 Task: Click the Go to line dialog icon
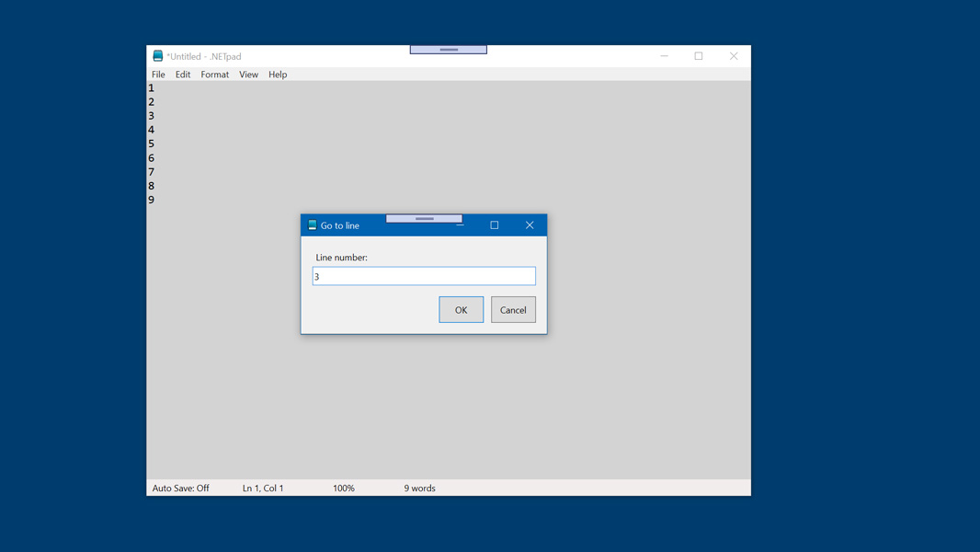tap(313, 225)
